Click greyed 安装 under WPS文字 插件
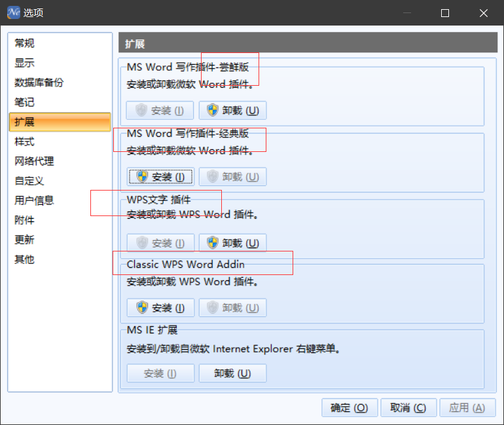 tap(161, 243)
